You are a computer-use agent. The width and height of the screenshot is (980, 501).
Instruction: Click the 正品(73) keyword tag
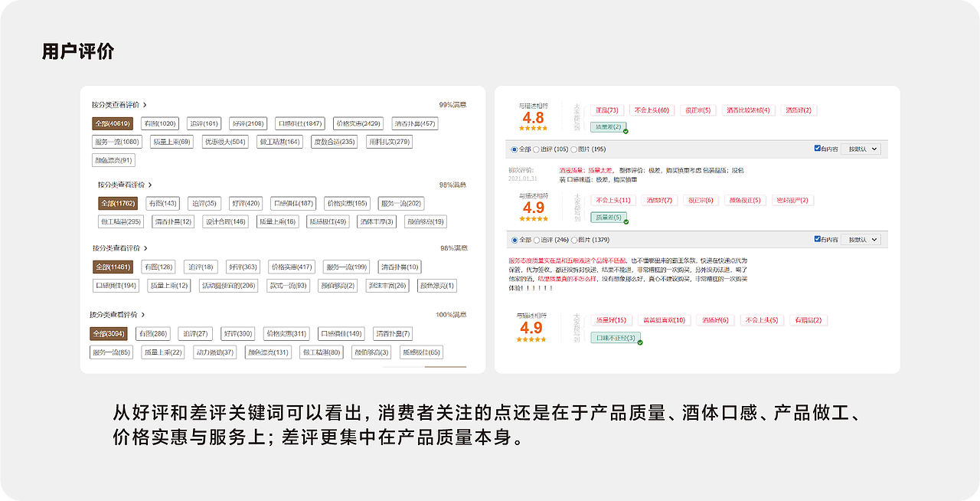click(x=607, y=110)
